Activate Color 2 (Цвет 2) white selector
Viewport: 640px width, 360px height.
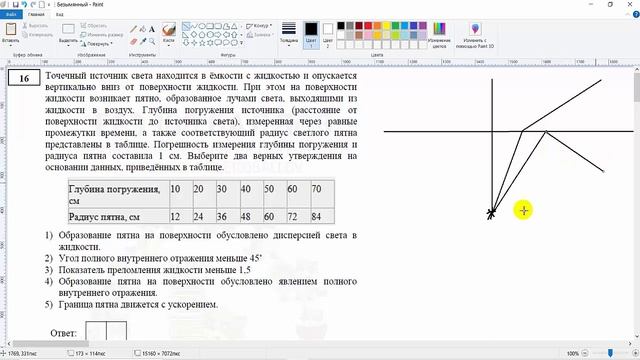coord(328,35)
